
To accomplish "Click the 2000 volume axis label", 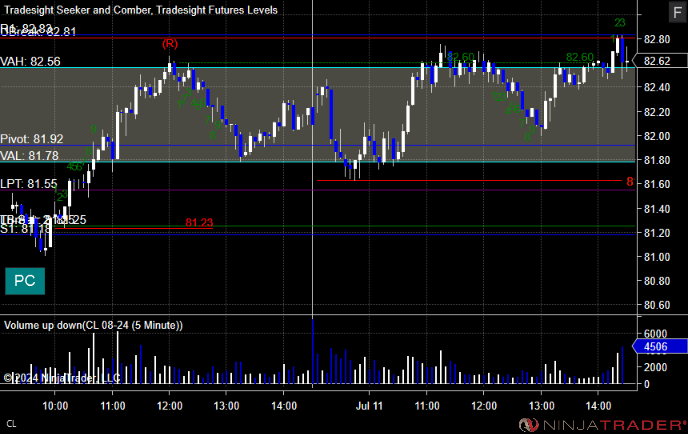I will 655,367.
